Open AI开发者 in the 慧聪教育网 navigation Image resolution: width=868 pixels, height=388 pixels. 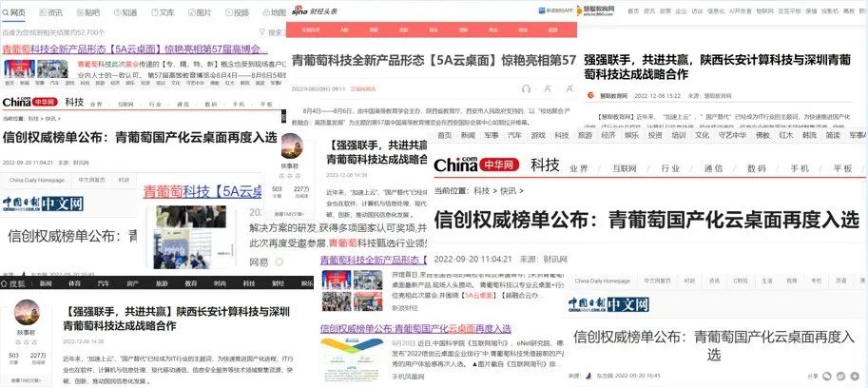pos(741,10)
